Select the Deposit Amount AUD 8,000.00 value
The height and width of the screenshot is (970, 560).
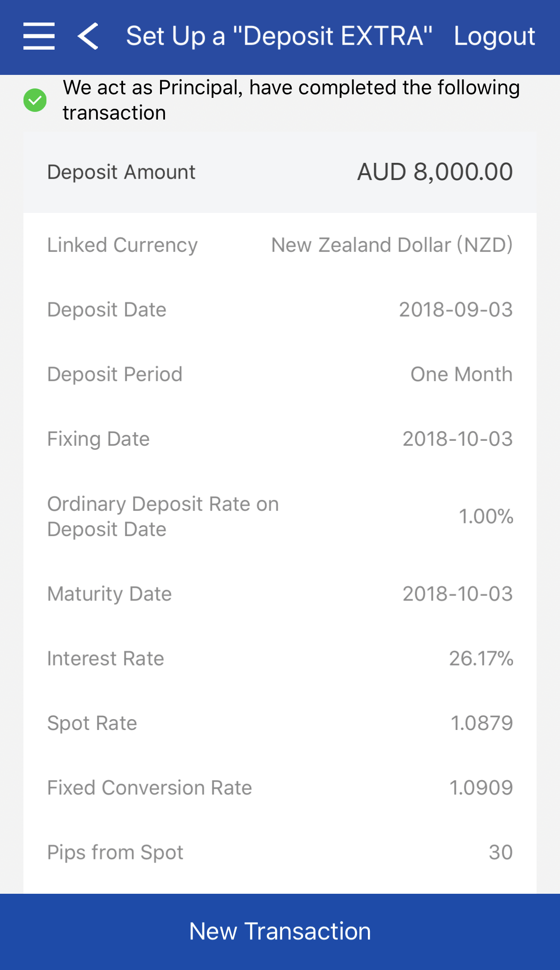point(435,172)
